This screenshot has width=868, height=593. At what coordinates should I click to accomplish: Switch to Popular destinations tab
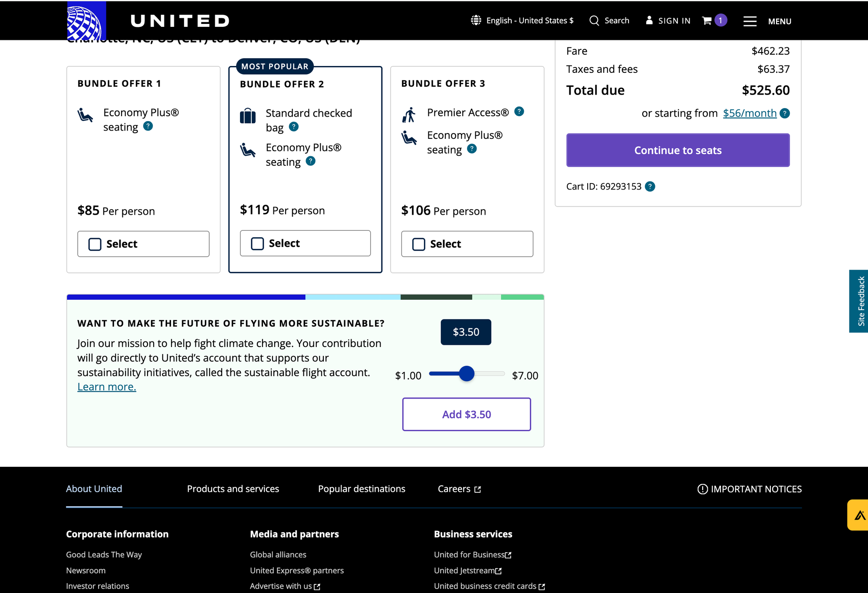click(362, 489)
